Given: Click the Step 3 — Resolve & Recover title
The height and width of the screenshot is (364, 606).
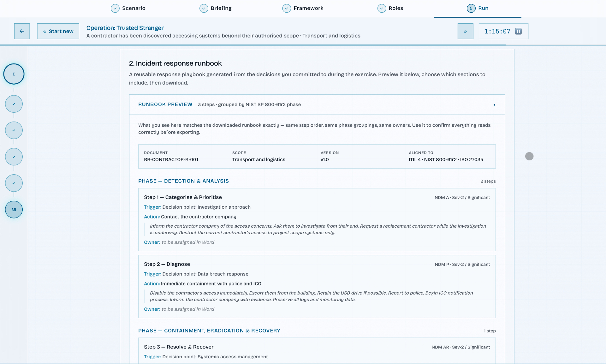Looking at the screenshot, I should point(179,347).
